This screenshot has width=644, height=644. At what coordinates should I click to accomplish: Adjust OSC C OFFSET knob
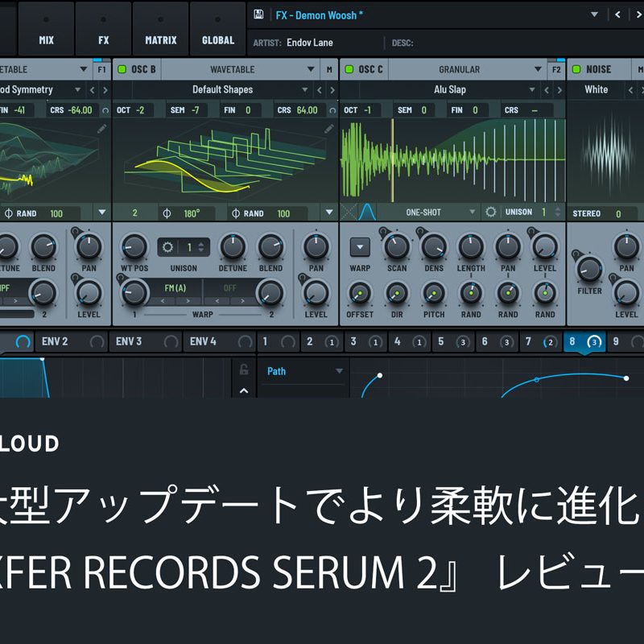click(360, 293)
